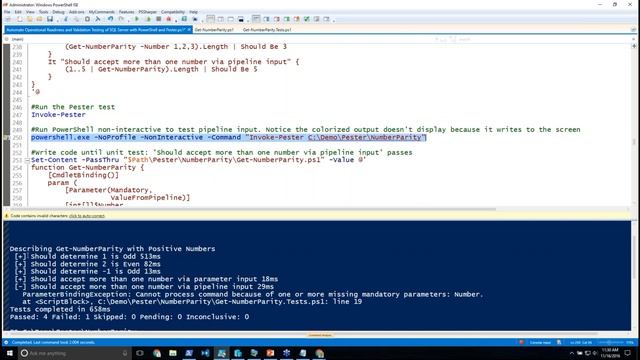Close the active SQL Server script tab
640x360 pixels.
pyautogui.click(x=189, y=30)
